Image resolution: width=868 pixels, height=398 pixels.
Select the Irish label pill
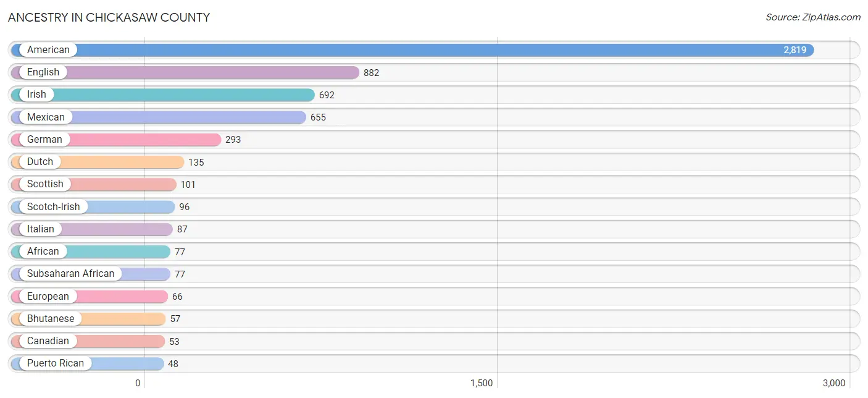pyautogui.click(x=36, y=95)
